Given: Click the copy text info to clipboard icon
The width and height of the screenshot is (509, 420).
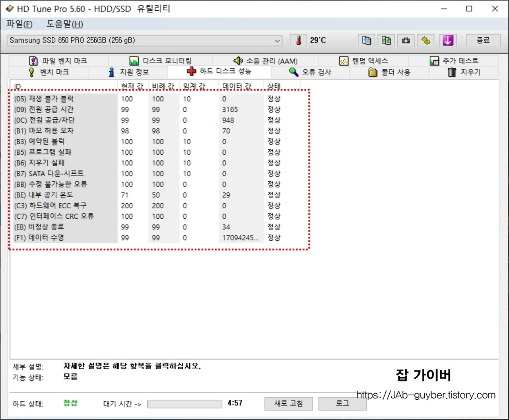Looking at the screenshot, I should tap(366, 40).
